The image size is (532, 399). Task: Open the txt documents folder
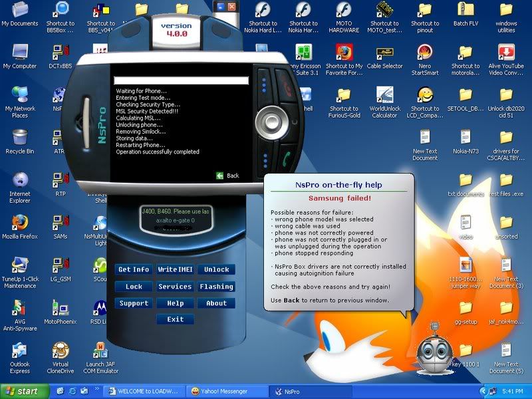click(465, 184)
